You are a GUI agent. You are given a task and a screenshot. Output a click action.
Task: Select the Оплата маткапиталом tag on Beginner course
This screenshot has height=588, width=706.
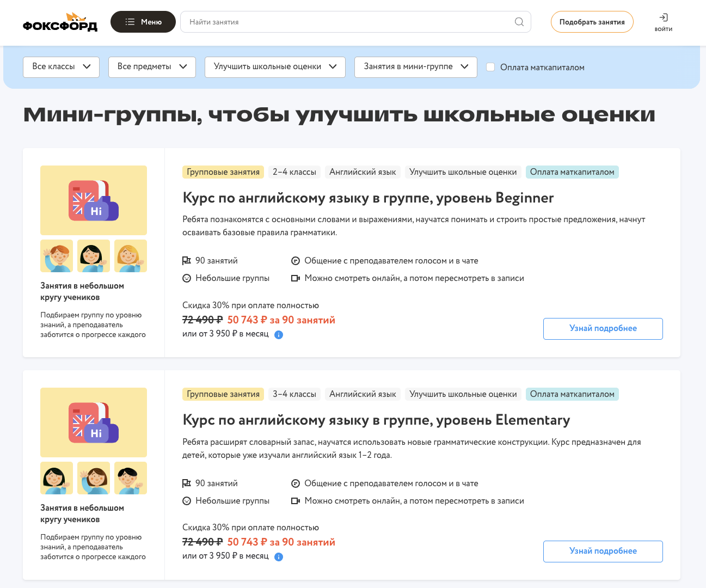[x=572, y=171]
